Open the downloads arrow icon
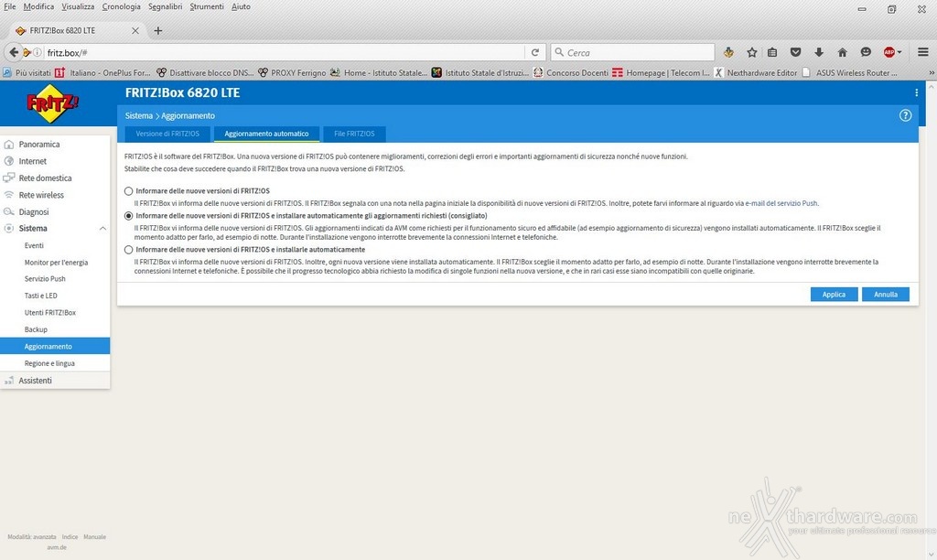The height and width of the screenshot is (560, 937). pos(819,52)
